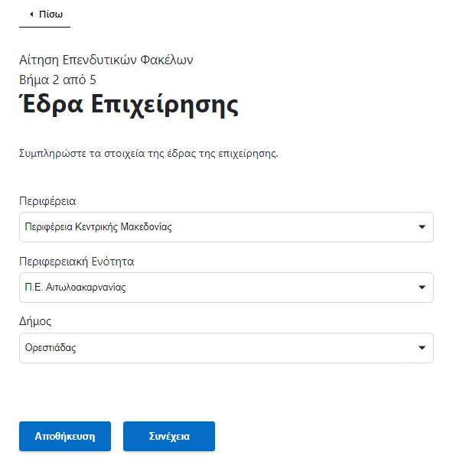
Task: Continue to next step with Συνέχεια
Action: tap(169, 436)
